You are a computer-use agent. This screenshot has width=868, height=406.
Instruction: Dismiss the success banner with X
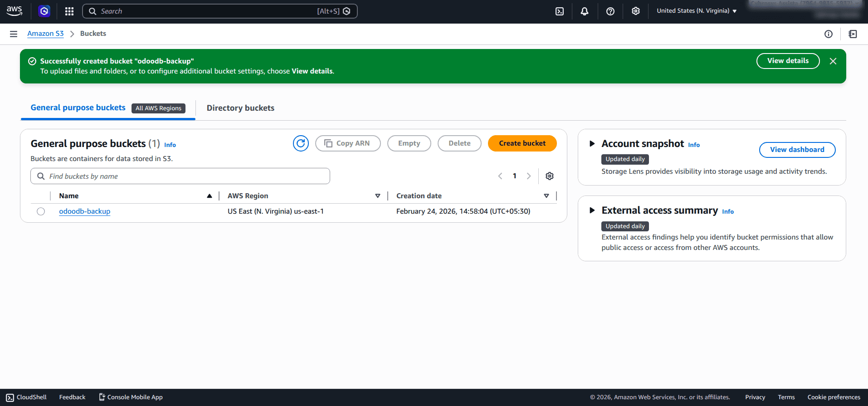(833, 61)
